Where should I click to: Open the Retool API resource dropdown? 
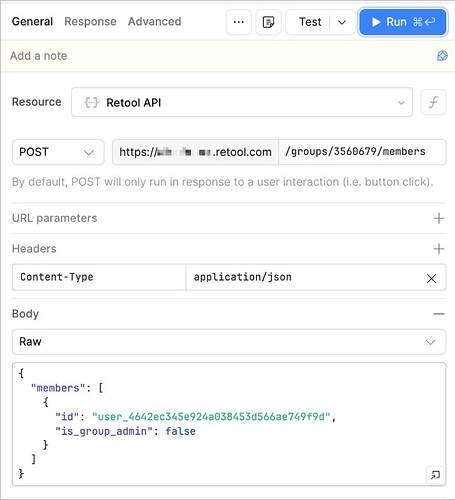(242, 102)
